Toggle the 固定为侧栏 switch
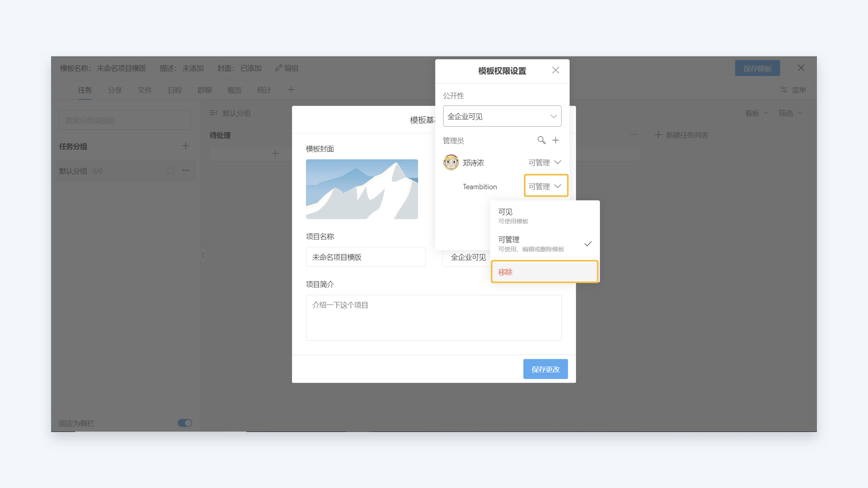 [x=185, y=423]
